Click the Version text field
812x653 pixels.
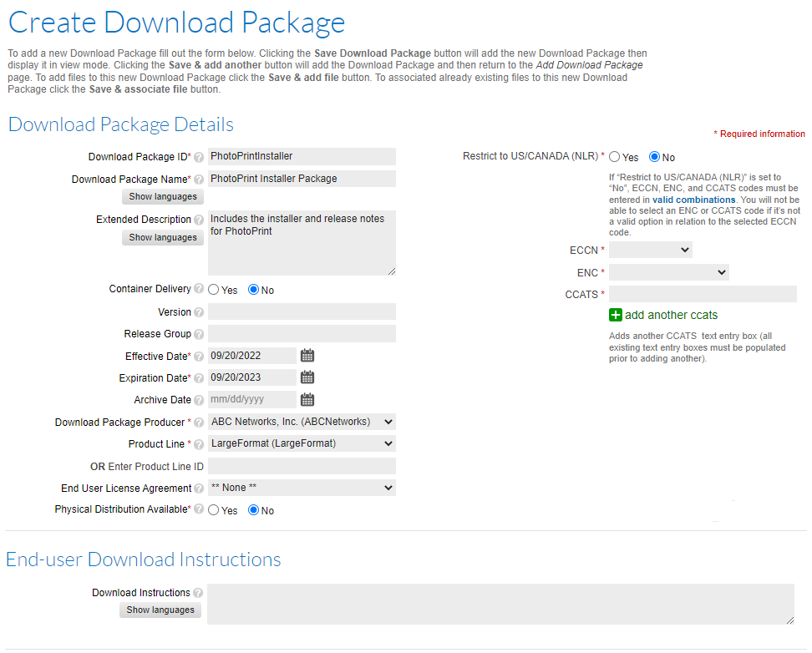click(x=302, y=312)
